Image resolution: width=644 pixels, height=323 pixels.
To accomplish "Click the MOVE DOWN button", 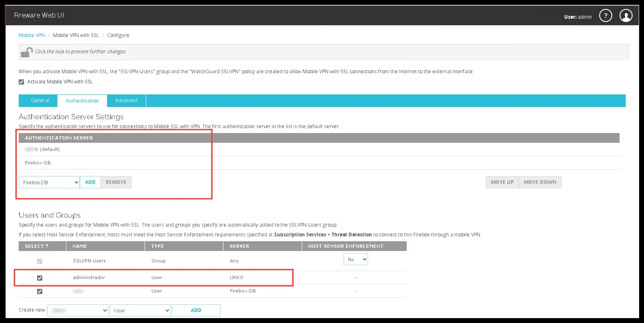I will (x=540, y=182).
